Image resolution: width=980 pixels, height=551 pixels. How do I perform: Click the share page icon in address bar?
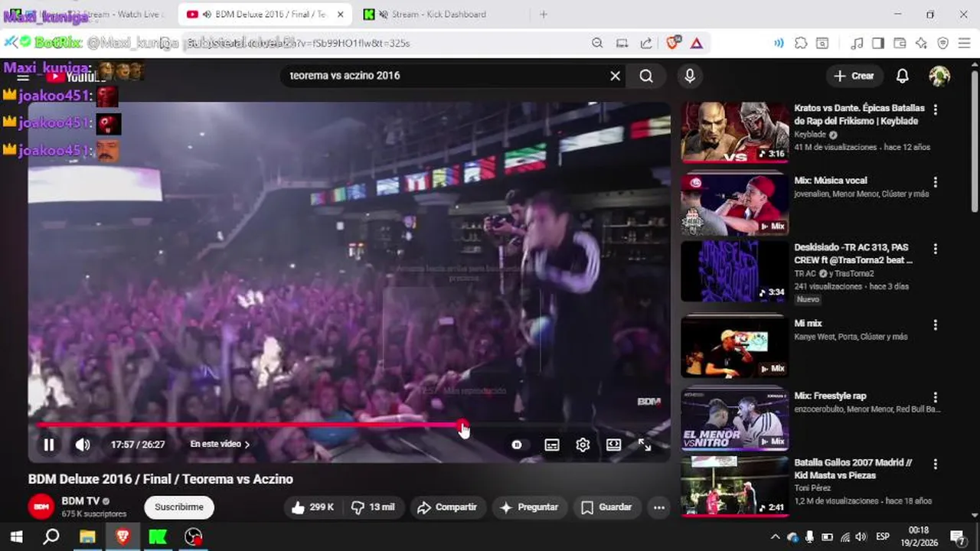pos(646,43)
